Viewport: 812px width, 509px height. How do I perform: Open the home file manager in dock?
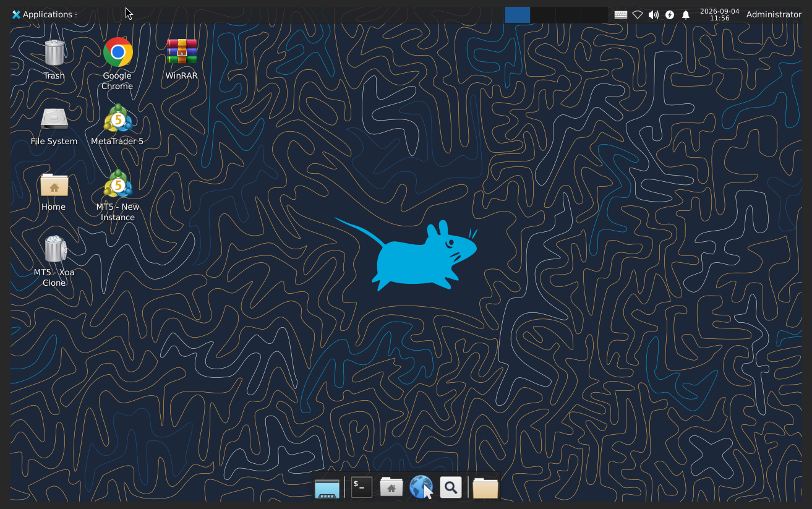pyautogui.click(x=391, y=487)
